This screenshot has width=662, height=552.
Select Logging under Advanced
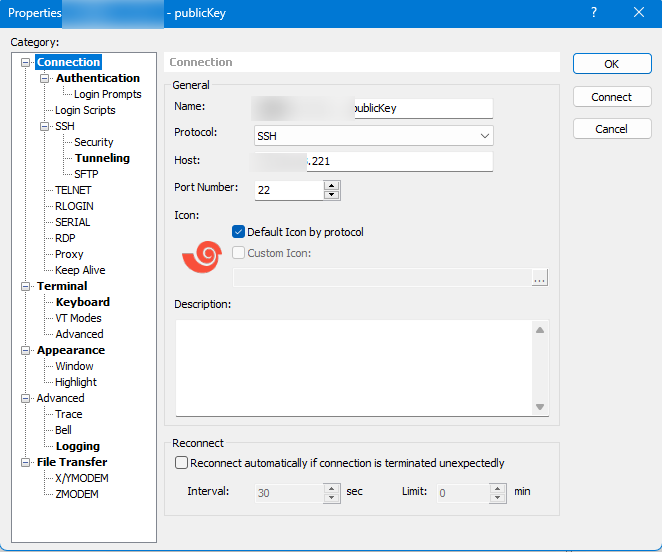coord(78,446)
